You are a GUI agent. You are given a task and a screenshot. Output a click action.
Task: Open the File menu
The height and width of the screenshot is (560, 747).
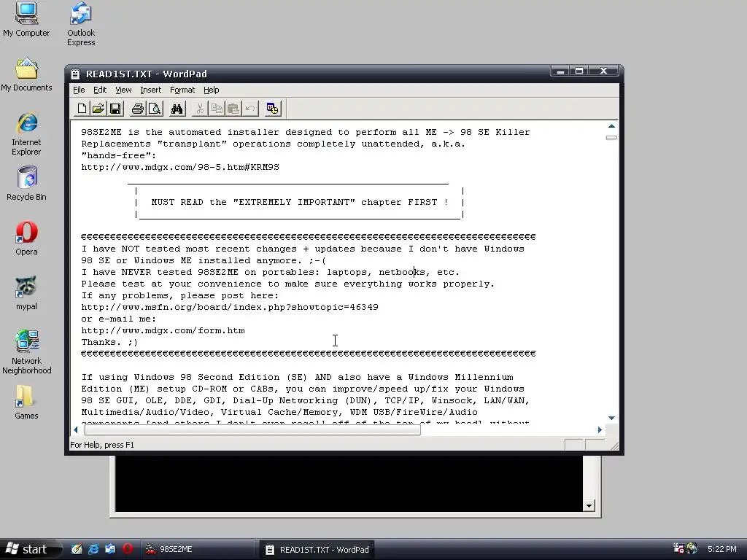point(79,90)
